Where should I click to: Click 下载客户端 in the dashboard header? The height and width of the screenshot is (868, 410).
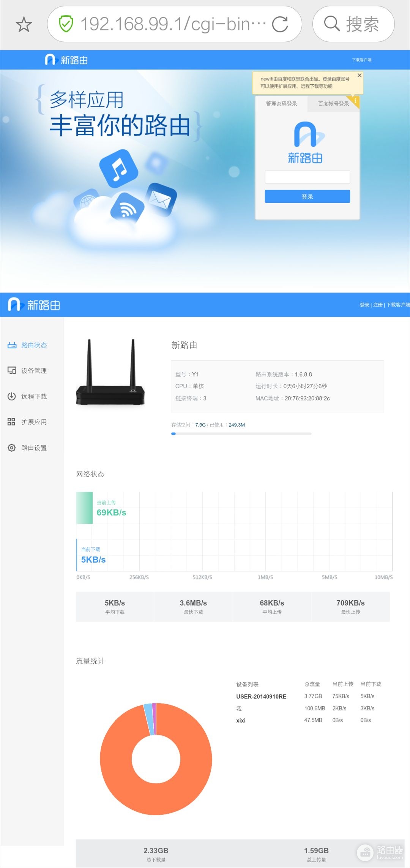click(398, 305)
